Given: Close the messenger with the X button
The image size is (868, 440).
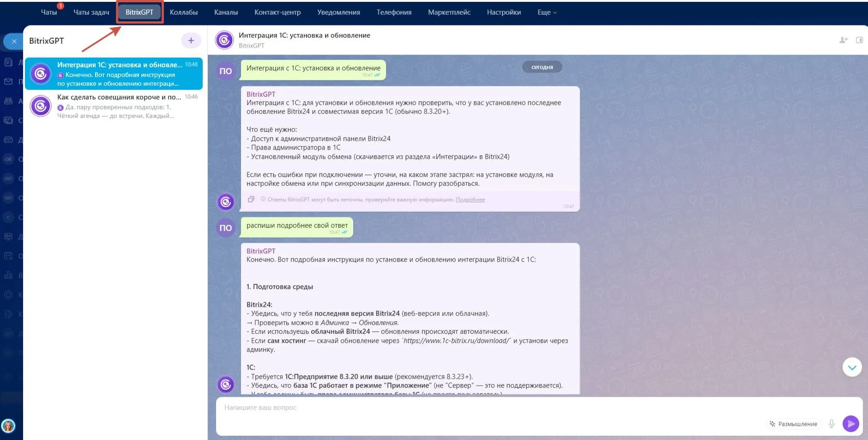Looking at the screenshot, I should point(14,42).
